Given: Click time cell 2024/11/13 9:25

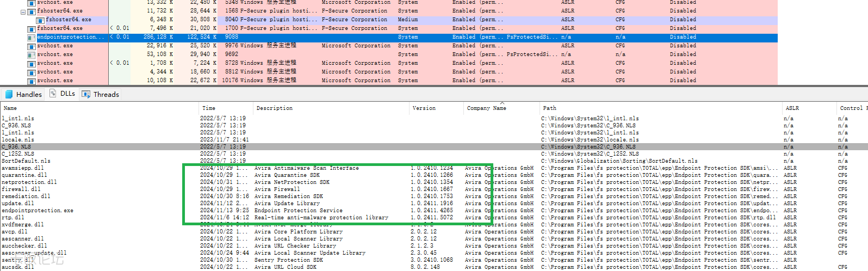Looking at the screenshot, I should pyautogui.click(x=224, y=211).
